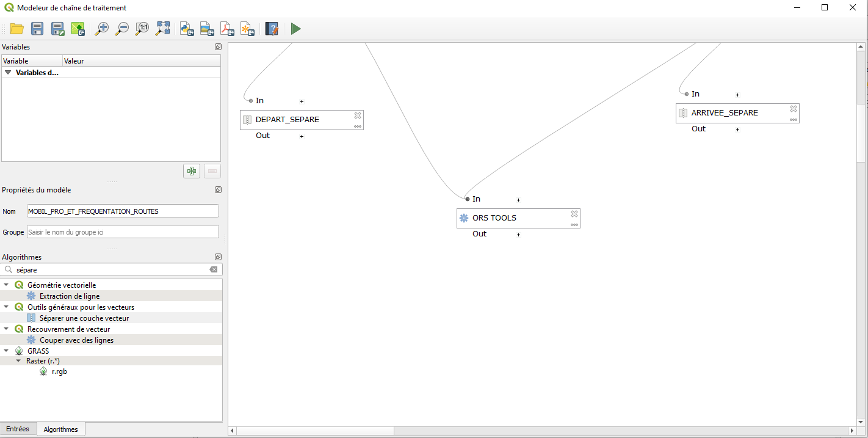Image resolution: width=868 pixels, height=438 pixels.
Task: Expand In inputs of ARRIVEE_SEPARE
Action: (x=737, y=95)
